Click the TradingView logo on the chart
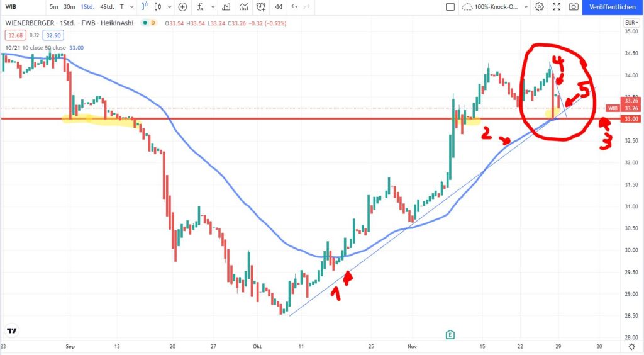644x355 pixels. pyautogui.click(x=11, y=330)
